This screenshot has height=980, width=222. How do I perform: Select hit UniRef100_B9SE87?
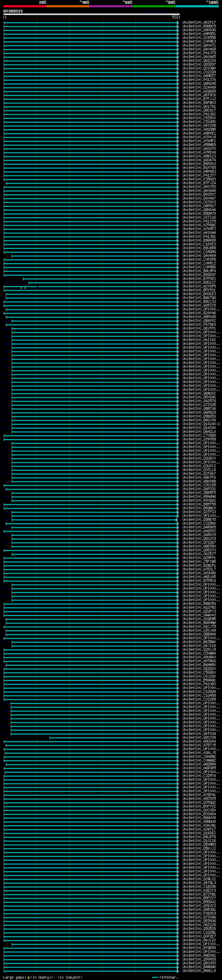(x=199, y=275)
